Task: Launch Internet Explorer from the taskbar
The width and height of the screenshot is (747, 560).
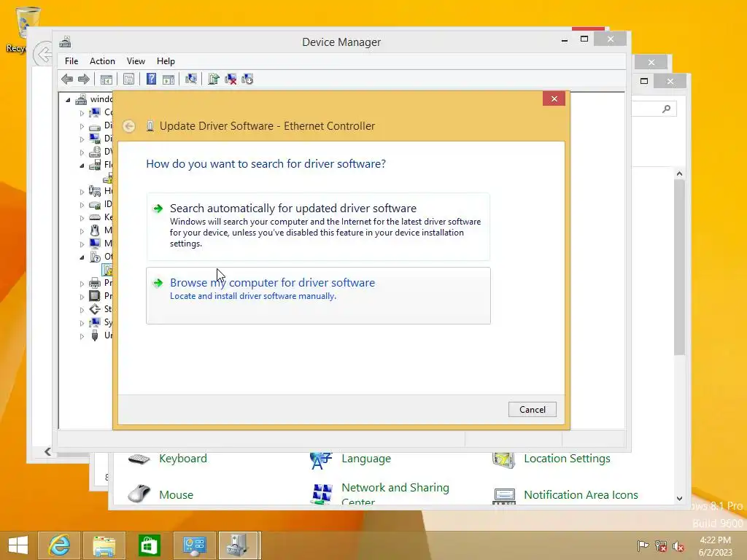Action: click(x=60, y=545)
